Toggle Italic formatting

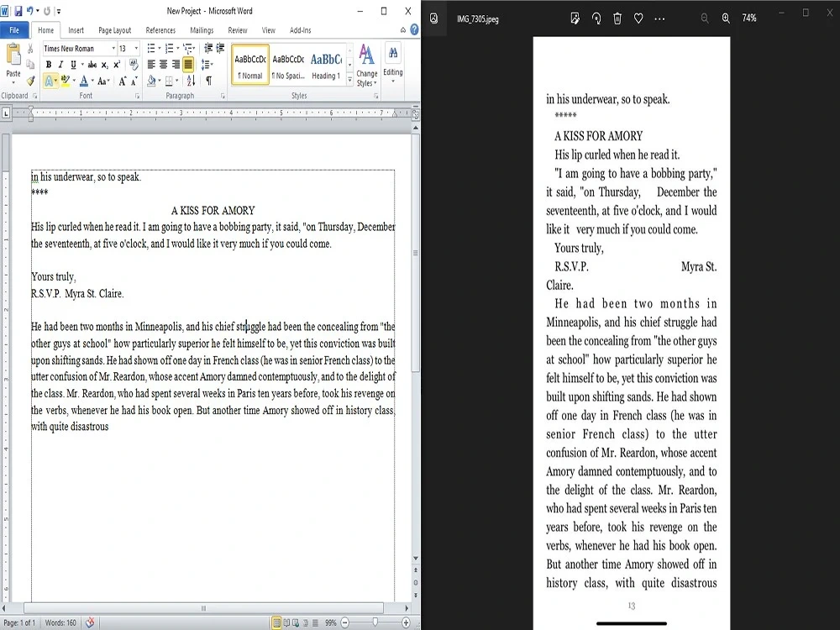(60, 65)
